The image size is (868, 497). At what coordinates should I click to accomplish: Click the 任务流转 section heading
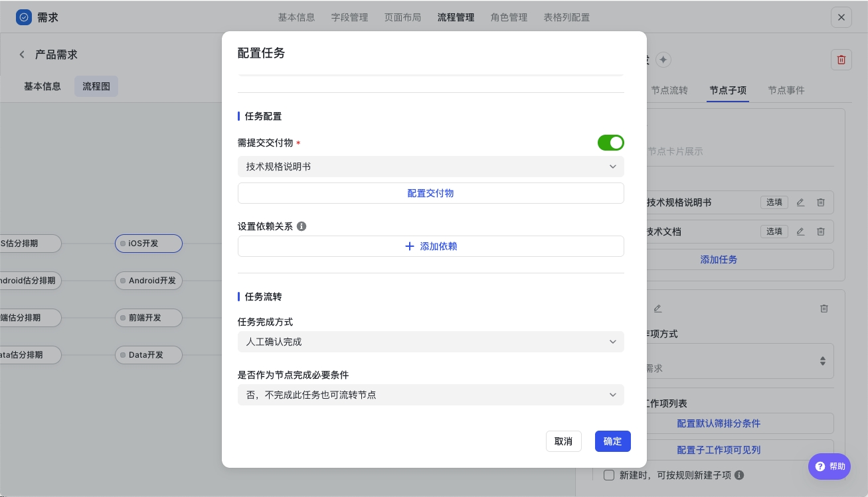tap(263, 297)
